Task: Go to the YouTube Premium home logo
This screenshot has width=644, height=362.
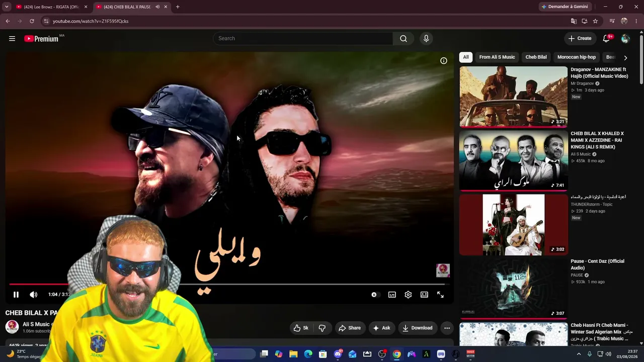Action: click(41, 39)
